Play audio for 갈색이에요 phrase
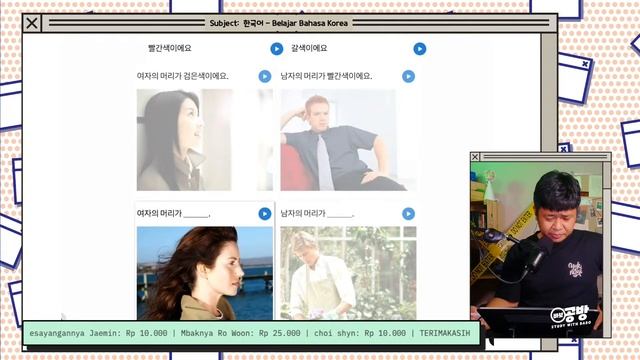The height and width of the screenshot is (360, 640). (x=420, y=49)
